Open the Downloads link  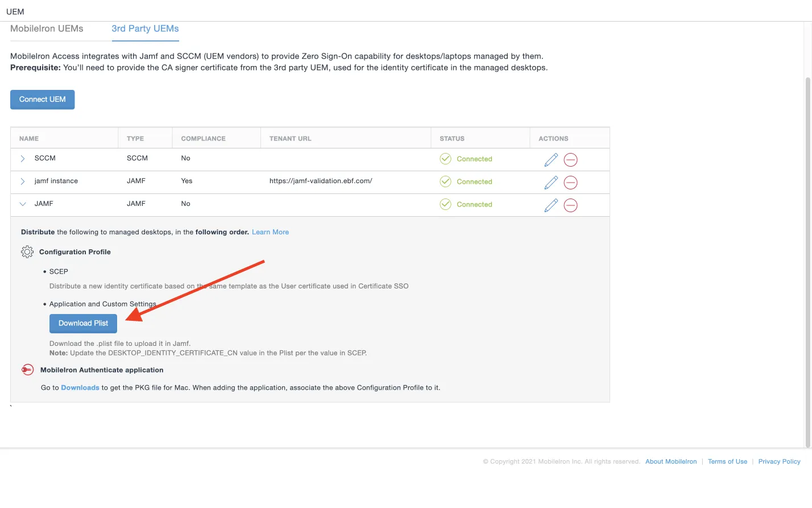pos(80,388)
